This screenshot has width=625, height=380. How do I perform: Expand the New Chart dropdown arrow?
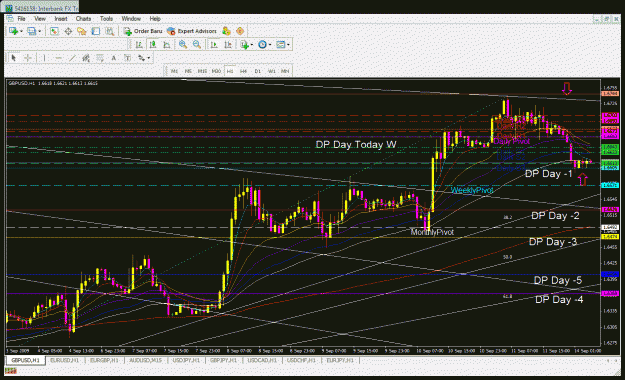click(21, 31)
